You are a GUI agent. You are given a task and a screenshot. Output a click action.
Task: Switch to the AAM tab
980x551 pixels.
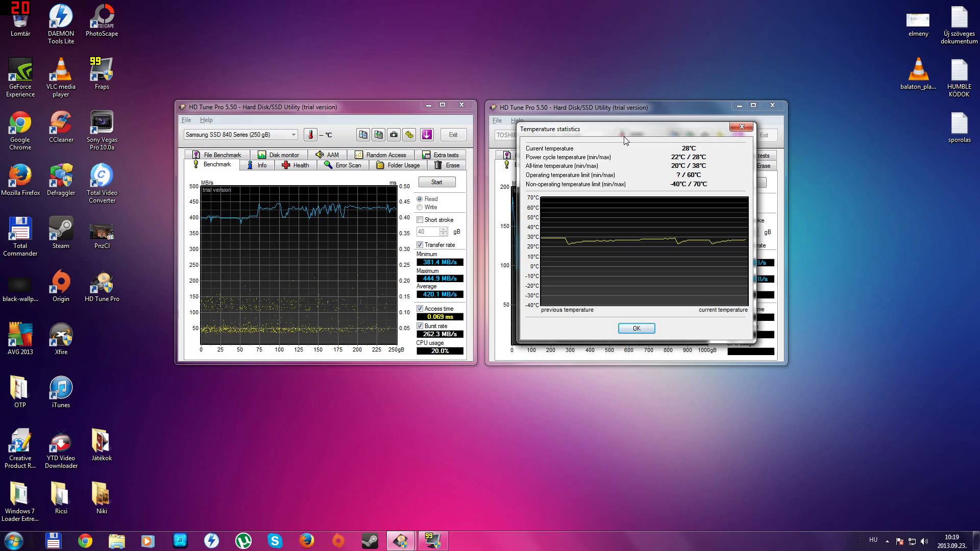coord(327,155)
